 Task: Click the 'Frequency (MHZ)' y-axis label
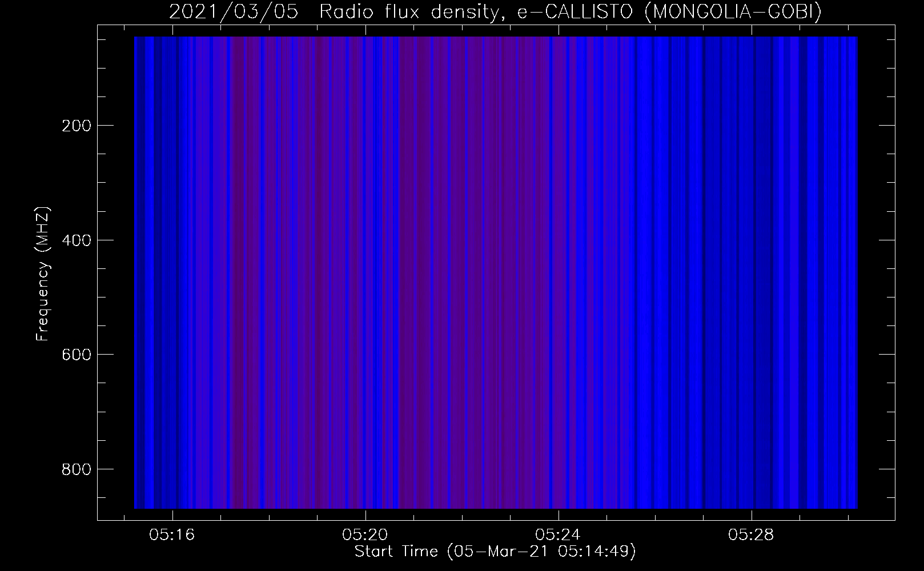point(43,274)
